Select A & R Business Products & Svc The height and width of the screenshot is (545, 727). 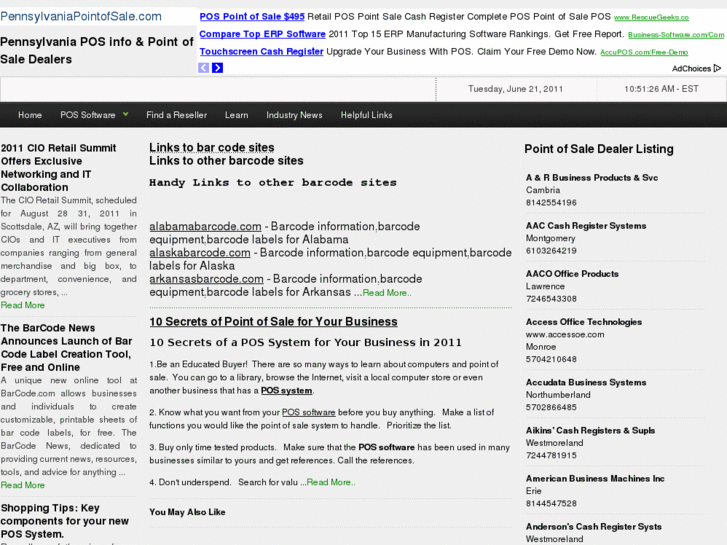coord(592,178)
